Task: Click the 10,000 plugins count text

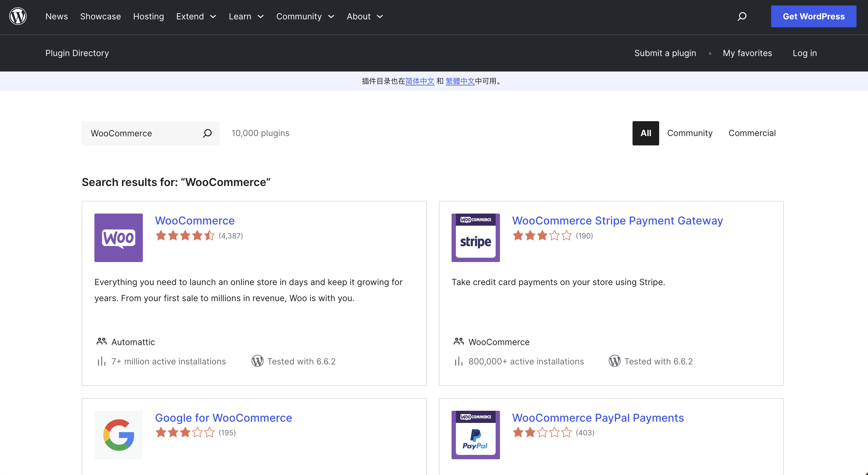Action: pos(260,133)
